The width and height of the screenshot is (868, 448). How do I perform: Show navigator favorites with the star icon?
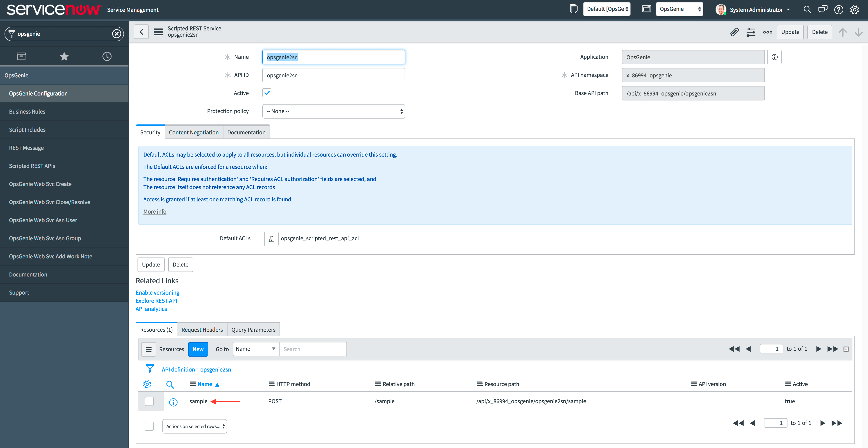pyautogui.click(x=64, y=56)
